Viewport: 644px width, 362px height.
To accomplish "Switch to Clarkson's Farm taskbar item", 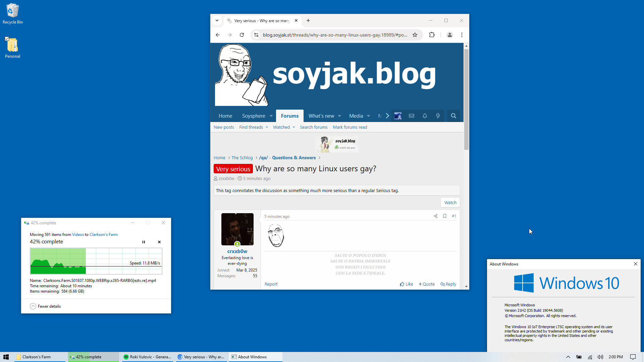I will tap(40, 357).
